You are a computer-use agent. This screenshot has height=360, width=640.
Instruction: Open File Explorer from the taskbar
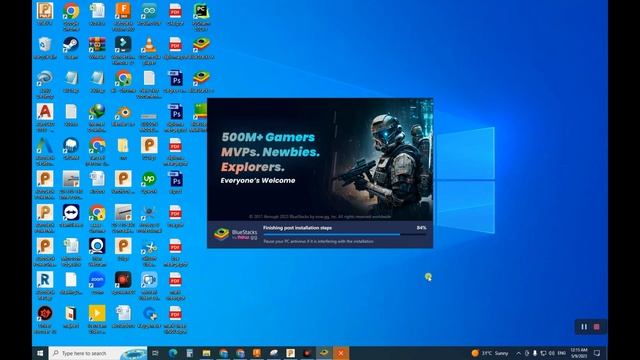point(207,353)
